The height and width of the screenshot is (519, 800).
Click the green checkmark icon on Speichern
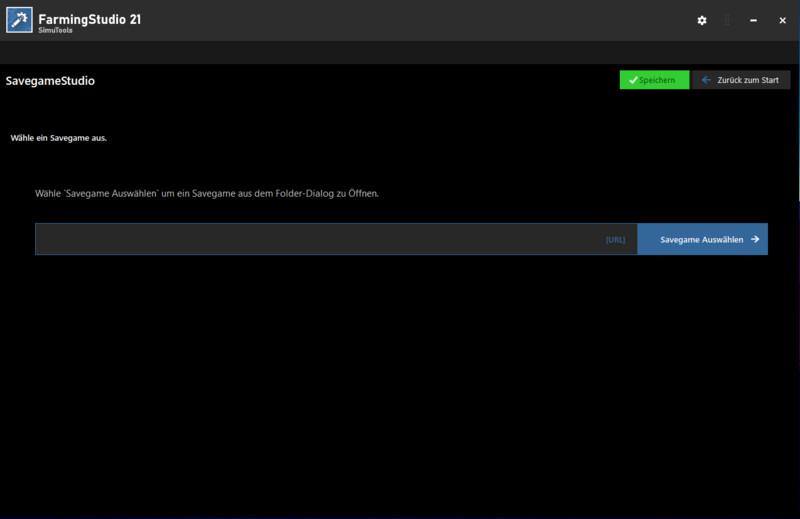[633, 80]
